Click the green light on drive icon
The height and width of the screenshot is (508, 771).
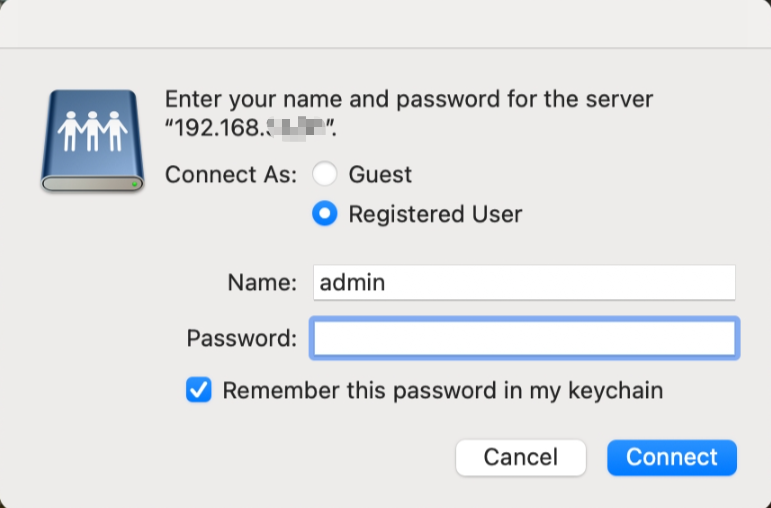point(135,185)
